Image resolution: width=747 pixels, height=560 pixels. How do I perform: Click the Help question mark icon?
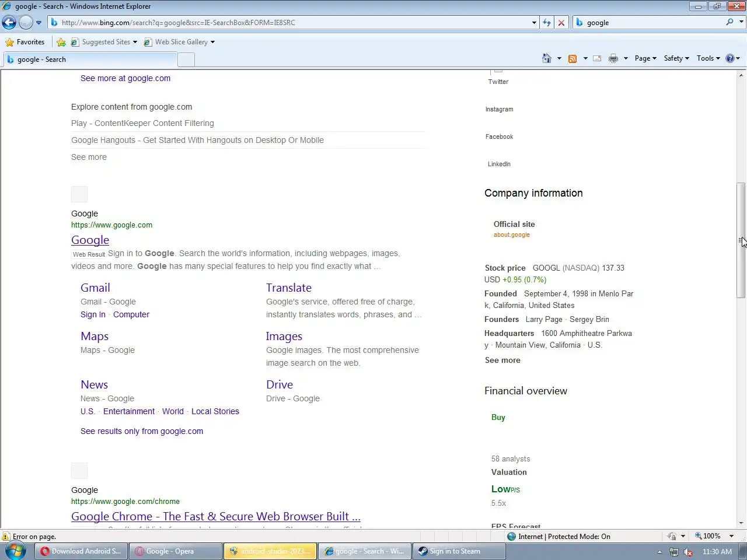pos(729,58)
